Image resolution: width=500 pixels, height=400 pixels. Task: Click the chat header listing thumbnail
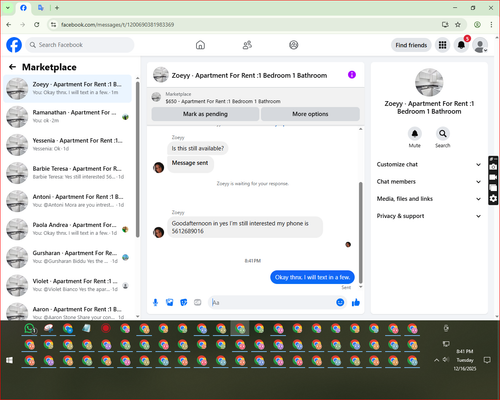[x=161, y=75]
